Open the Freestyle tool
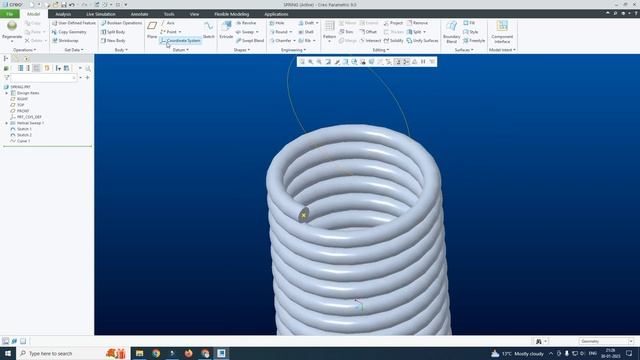Viewport: 640px width, 360px height. 474,40
